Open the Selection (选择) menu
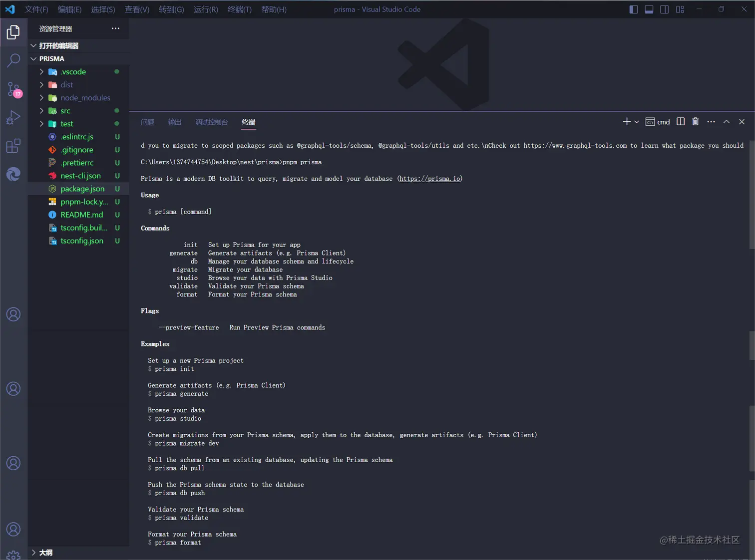This screenshot has height=560, width=755. tap(103, 9)
